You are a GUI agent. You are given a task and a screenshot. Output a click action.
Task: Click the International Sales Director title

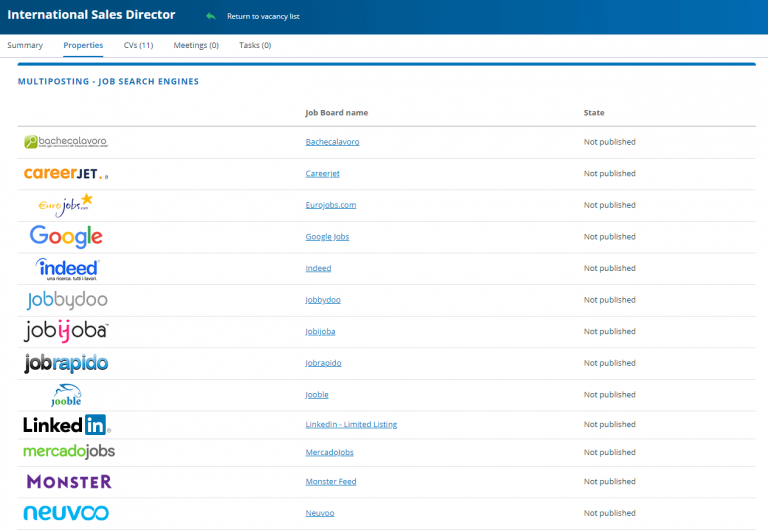[91, 15]
